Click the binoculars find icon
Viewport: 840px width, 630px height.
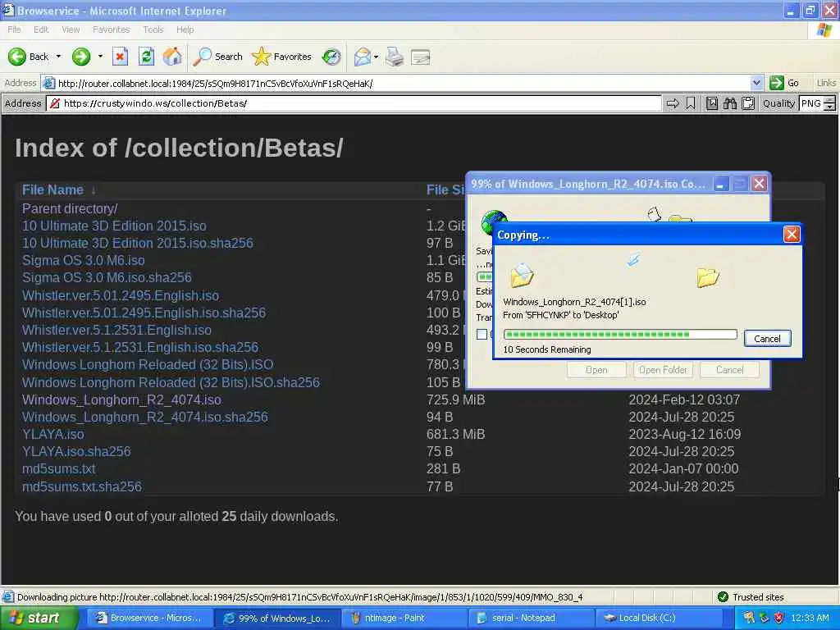[729, 103]
